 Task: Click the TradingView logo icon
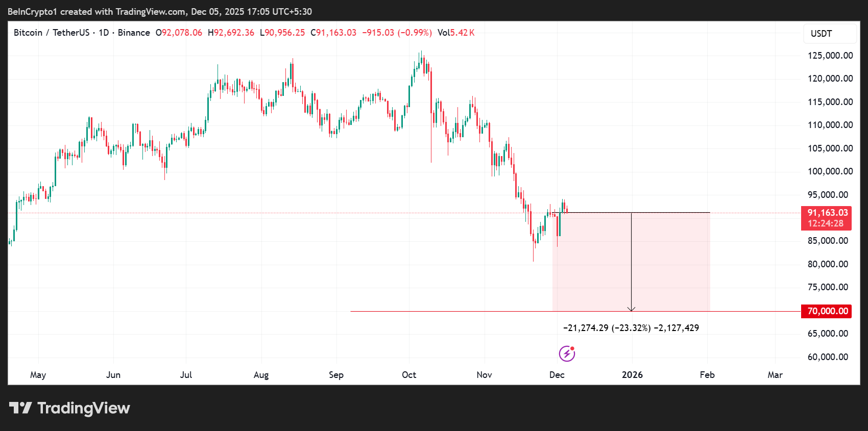click(20, 408)
